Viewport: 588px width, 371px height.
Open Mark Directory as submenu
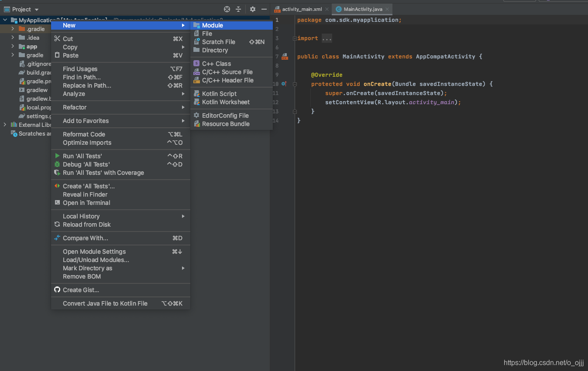pyautogui.click(x=120, y=268)
